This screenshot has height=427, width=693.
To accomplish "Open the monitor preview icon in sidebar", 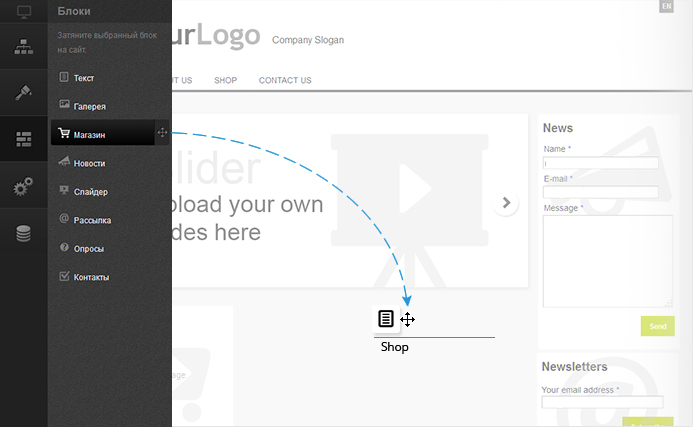I will pos(23,11).
